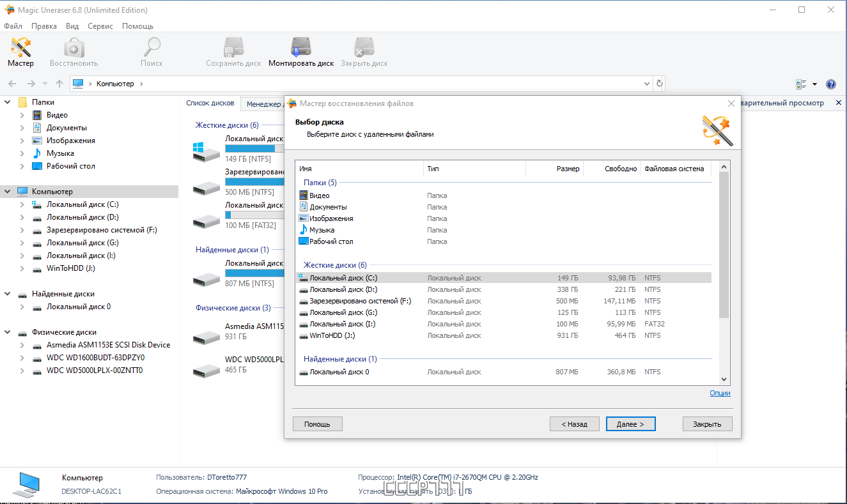Select Локальный диск 0 in wizard list
Image resolution: width=847 pixels, height=504 pixels.
[504, 372]
